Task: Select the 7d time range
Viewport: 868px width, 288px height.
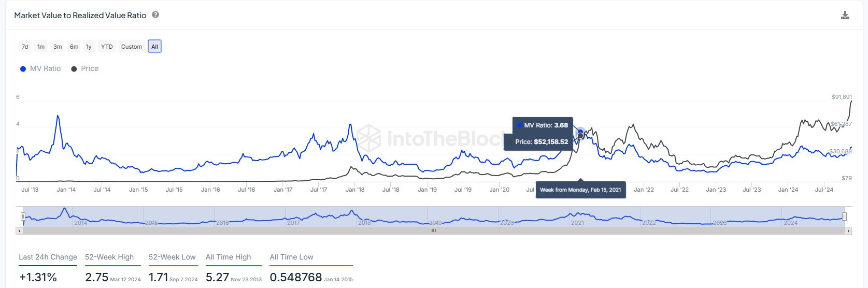Action: tap(25, 47)
